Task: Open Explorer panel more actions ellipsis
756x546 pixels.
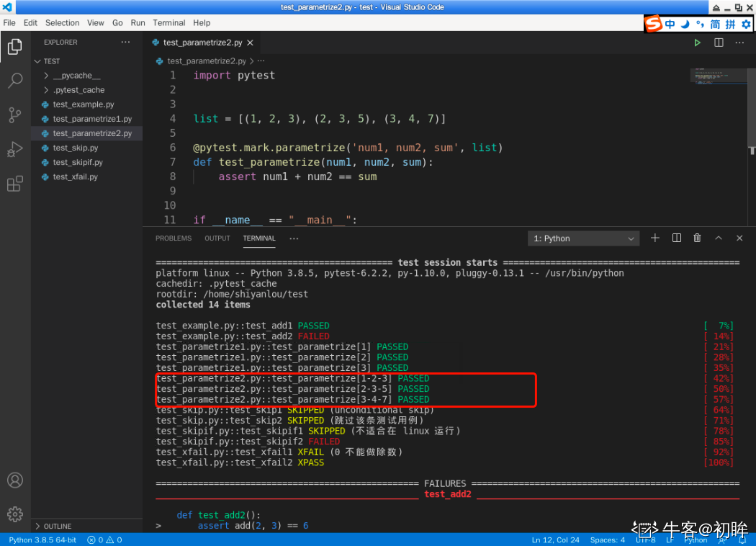Action: point(125,42)
